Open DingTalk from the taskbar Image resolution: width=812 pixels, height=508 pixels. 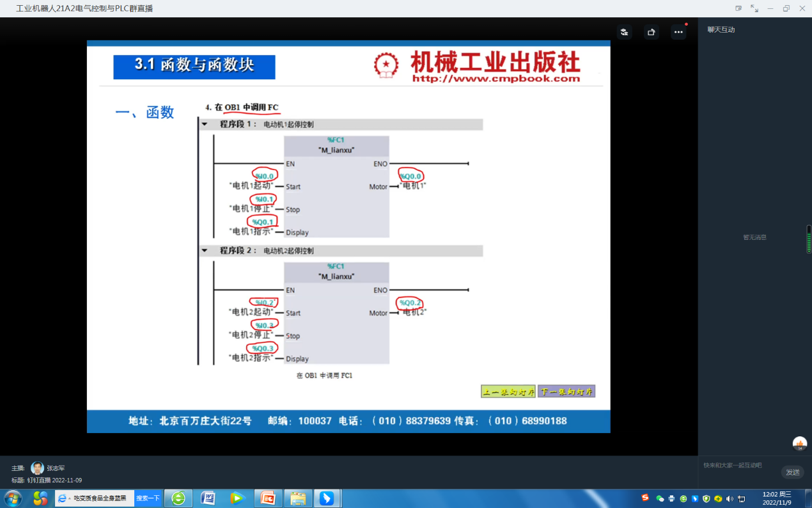pyautogui.click(x=327, y=498)
